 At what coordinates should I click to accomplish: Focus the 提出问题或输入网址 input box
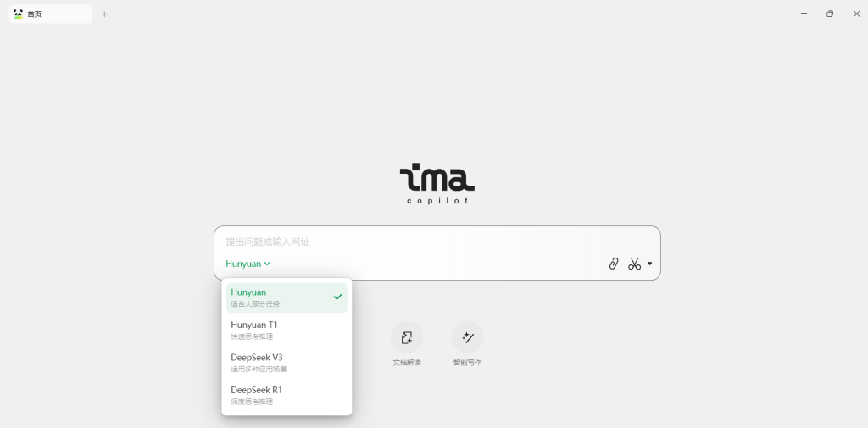point(437,242)
